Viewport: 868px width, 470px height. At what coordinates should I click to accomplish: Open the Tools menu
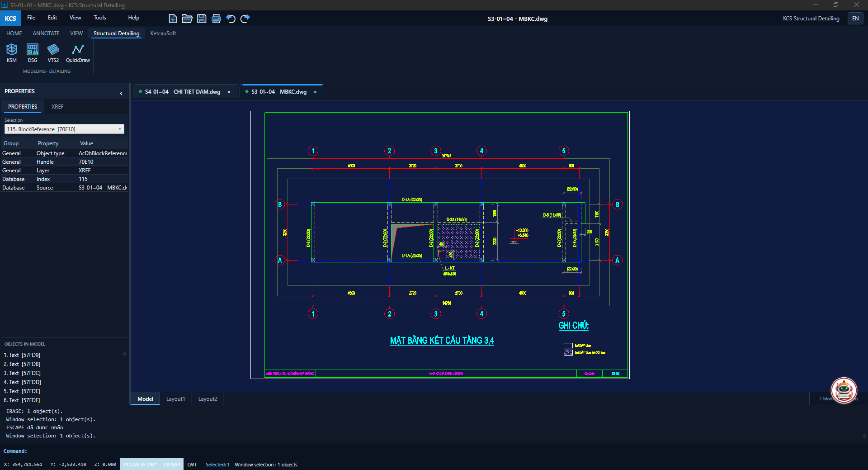tap(100, 18)
